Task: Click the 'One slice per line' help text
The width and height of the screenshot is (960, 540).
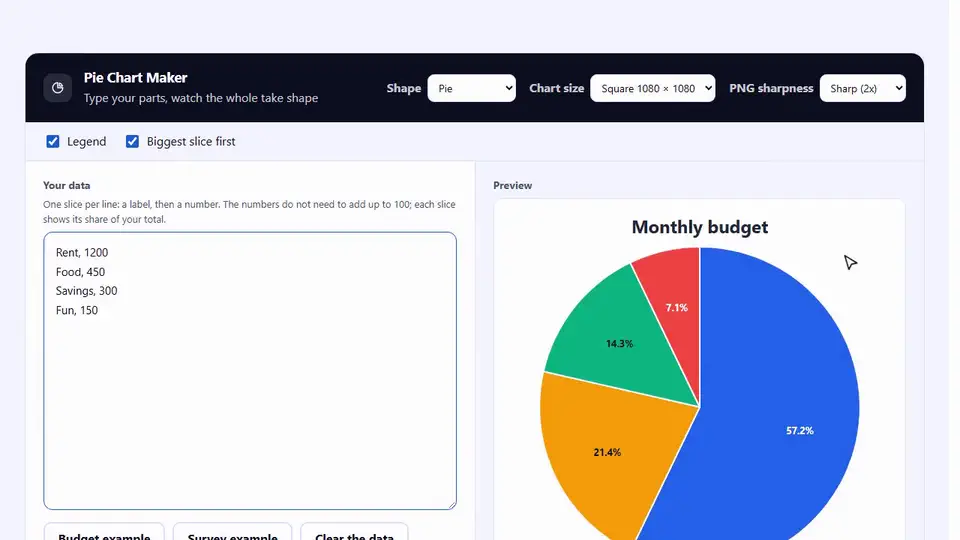Action: pyautogui.click(x=249, y=212)
